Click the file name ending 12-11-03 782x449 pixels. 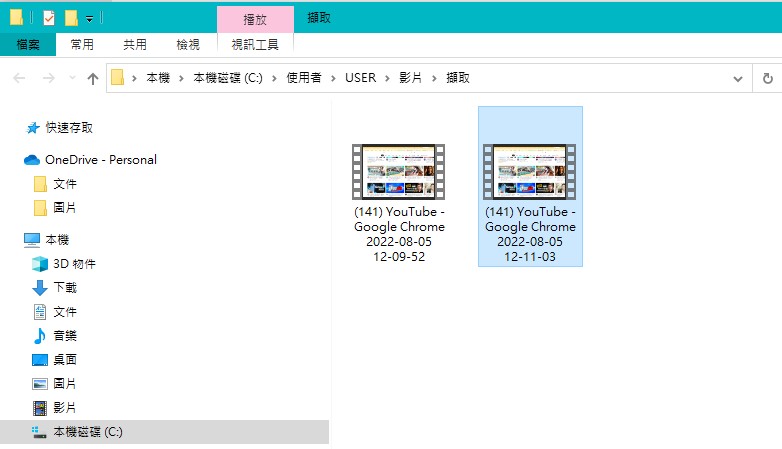530,234
